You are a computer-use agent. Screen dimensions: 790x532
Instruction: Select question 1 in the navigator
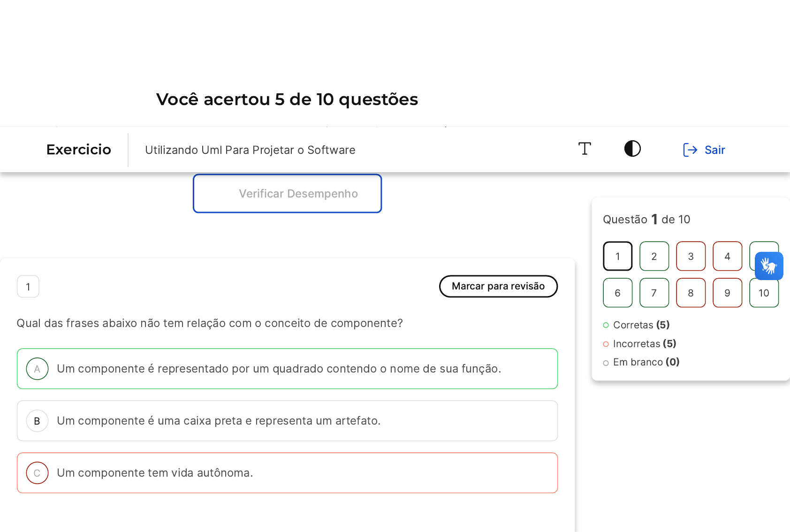click(617, 256)
